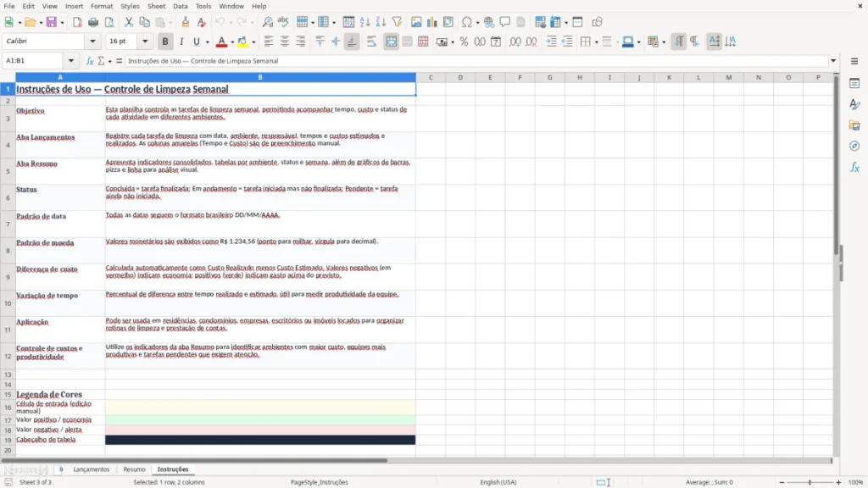Click Align Center icon
The height and width of the screenshot is (488, 868).
(285, 42)
